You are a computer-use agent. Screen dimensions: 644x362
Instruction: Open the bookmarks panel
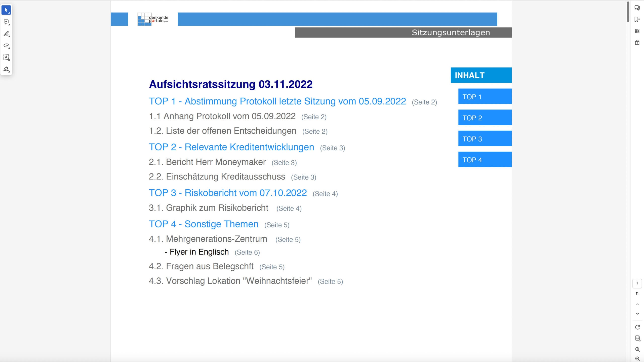coord(637,19)
